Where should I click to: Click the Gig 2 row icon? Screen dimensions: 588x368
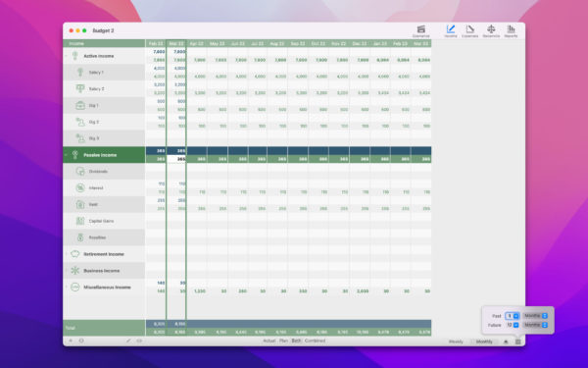tap(80, 122)
